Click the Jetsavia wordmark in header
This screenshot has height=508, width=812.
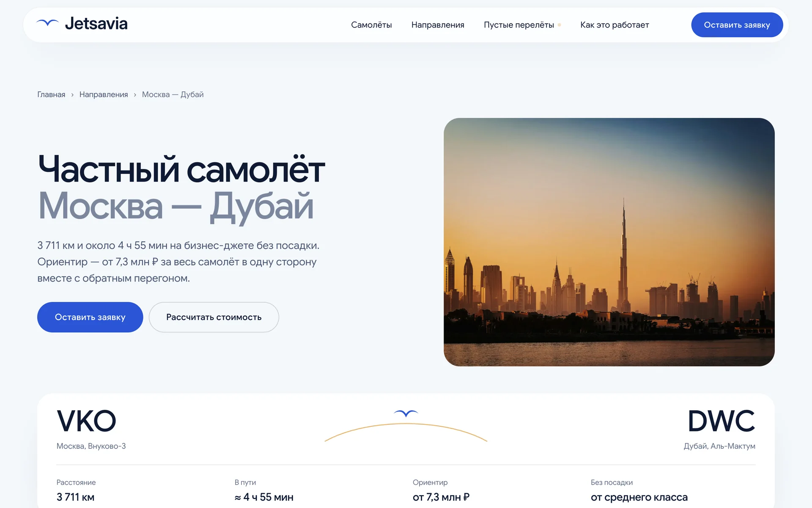(x=96, y=24)
